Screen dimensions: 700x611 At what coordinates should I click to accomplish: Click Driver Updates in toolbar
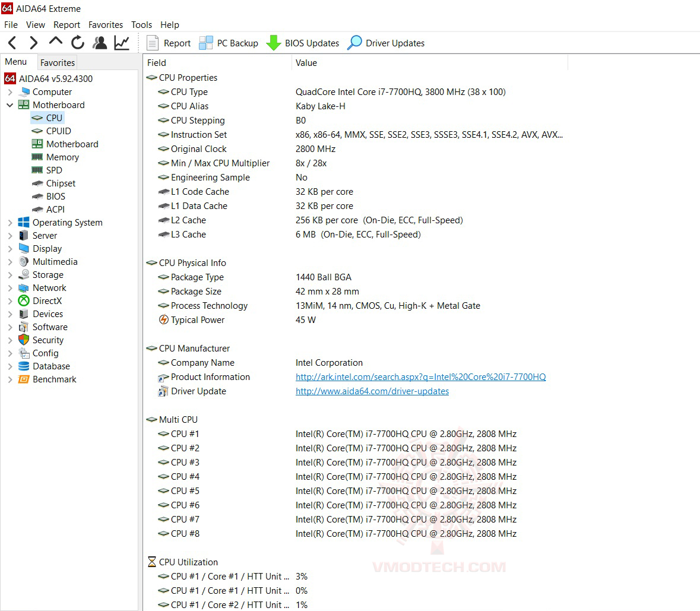(386, 43)
